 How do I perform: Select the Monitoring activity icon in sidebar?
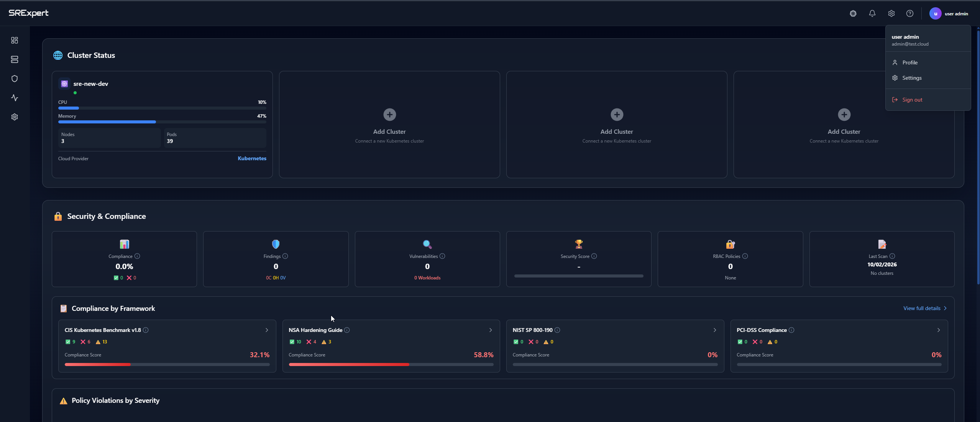pos(15,97)
